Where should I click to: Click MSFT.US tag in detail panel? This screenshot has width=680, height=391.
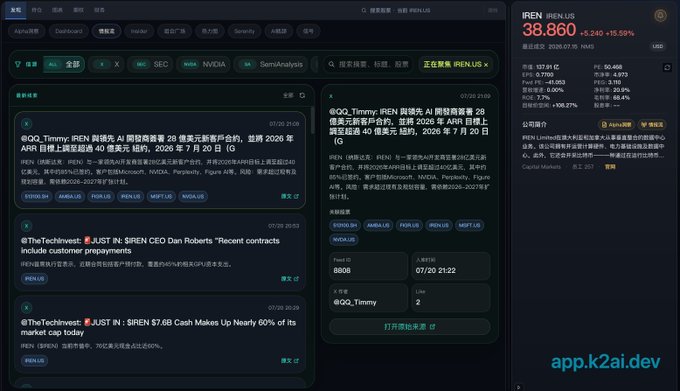pos(469,225)
